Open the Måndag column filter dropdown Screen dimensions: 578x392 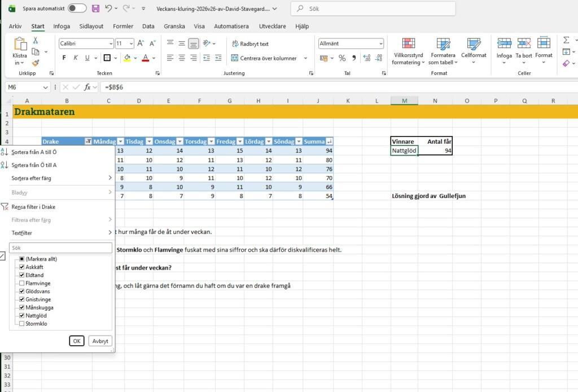point(121,142)
